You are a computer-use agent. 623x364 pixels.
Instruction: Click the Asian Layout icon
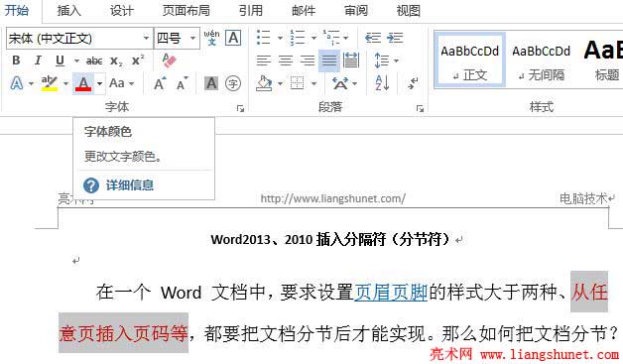[x=340, y=83]
